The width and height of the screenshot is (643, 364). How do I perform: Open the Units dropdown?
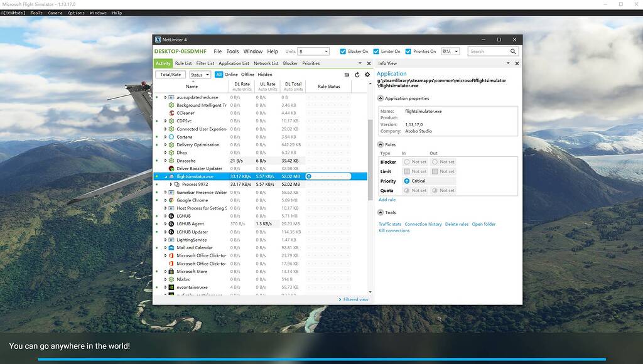click(315, 51)
